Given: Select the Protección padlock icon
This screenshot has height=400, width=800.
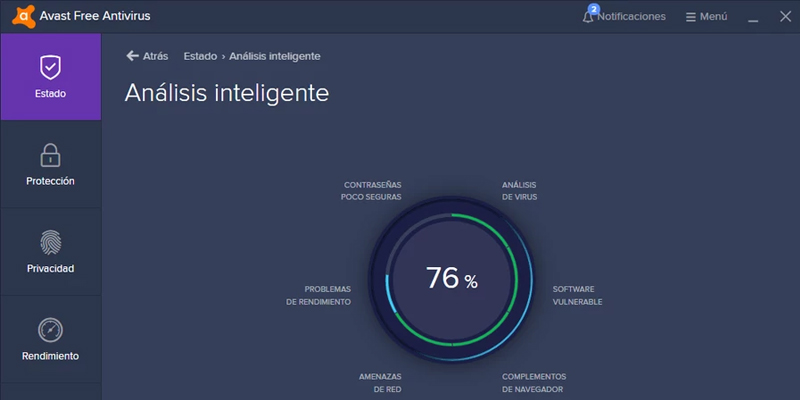Looking at the screenshot, I should pyautogui.click(x=51, y=155).
